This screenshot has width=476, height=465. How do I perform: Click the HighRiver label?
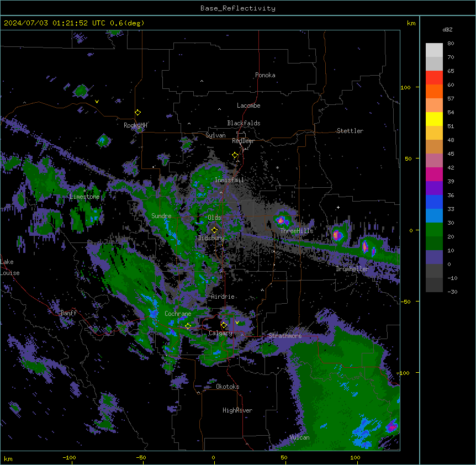tap(237, 410)
